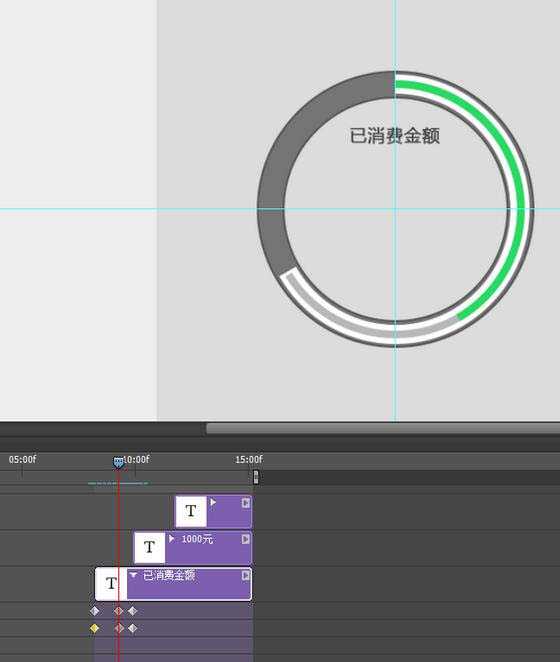Click the 已消费金额 text on the canvas
The height and width of the screenshot is (662, 560).
pos(394,136)
